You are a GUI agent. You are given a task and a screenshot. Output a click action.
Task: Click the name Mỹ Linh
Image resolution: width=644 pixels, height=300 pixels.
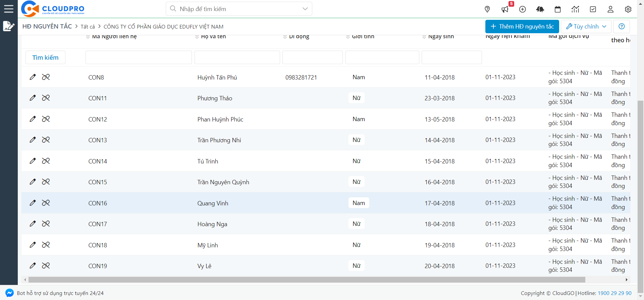208,245
